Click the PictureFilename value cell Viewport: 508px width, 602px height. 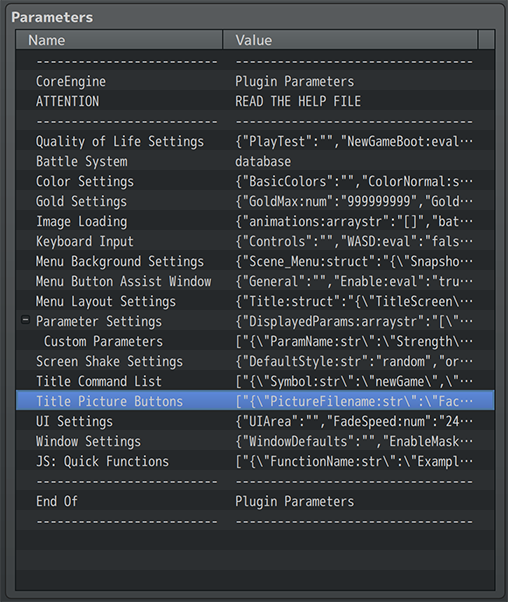[354, 401]
